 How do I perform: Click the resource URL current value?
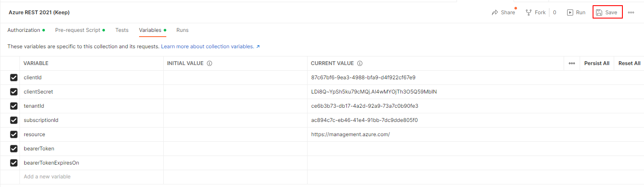350,134
